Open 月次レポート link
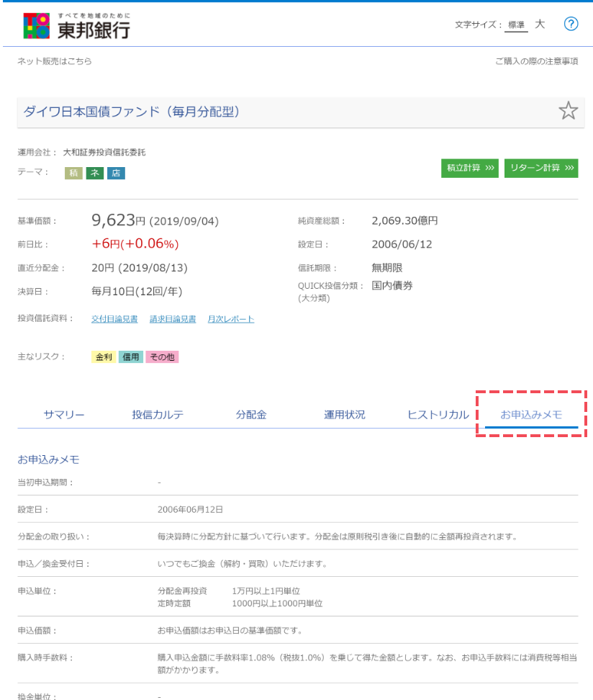Screen dimensions: 593x700 (x=231, y=319)
